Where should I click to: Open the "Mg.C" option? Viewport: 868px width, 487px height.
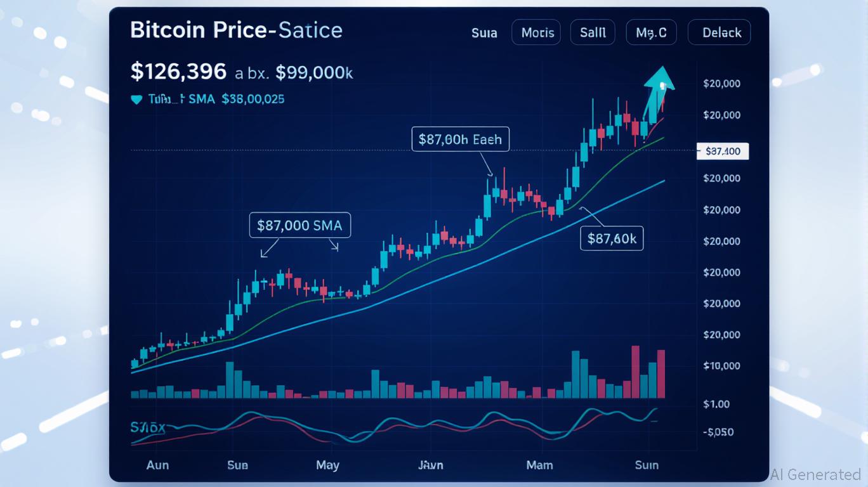651,33
